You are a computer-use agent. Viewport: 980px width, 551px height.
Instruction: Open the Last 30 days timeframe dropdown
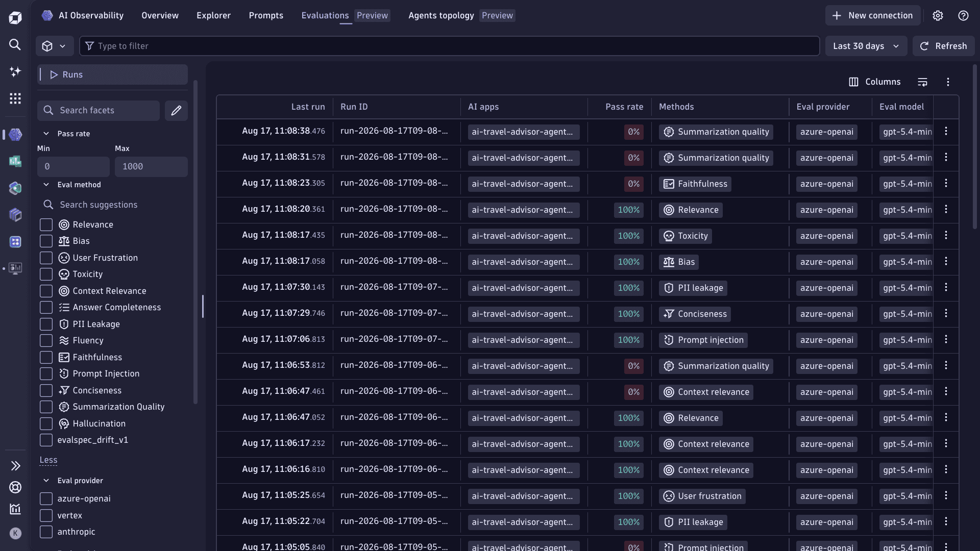pyautogui.click(x=866, y=46)
